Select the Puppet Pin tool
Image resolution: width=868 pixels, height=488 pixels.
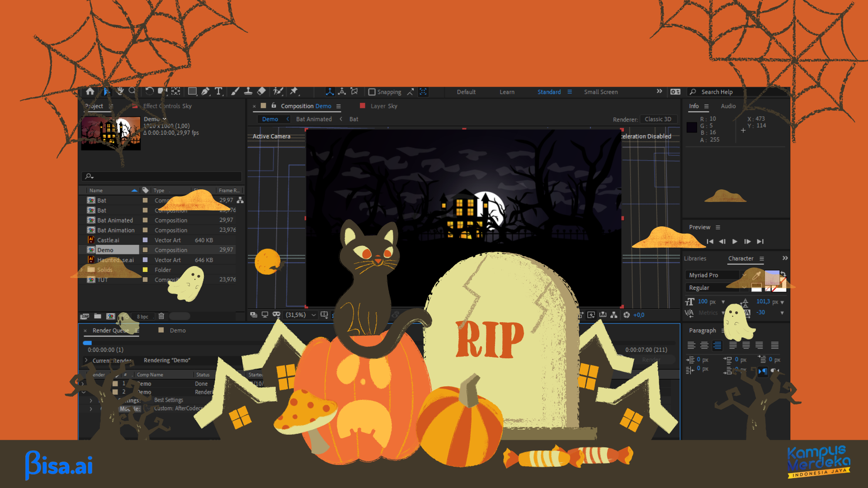pyautogui.click(x=294, y=91)
